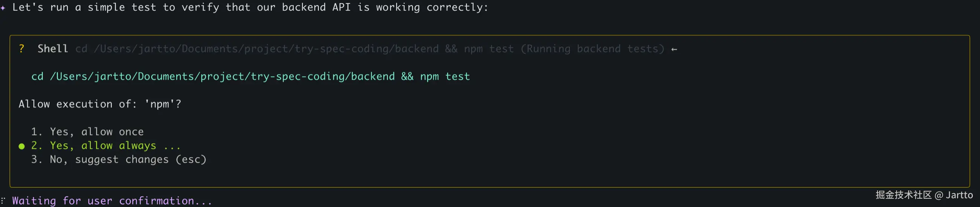Image resolution: width=980 pixels, height=207 pixels.
Task: Click the "Allow execution of: 'npm'?" prompt
Action: (x=100, y=104)
